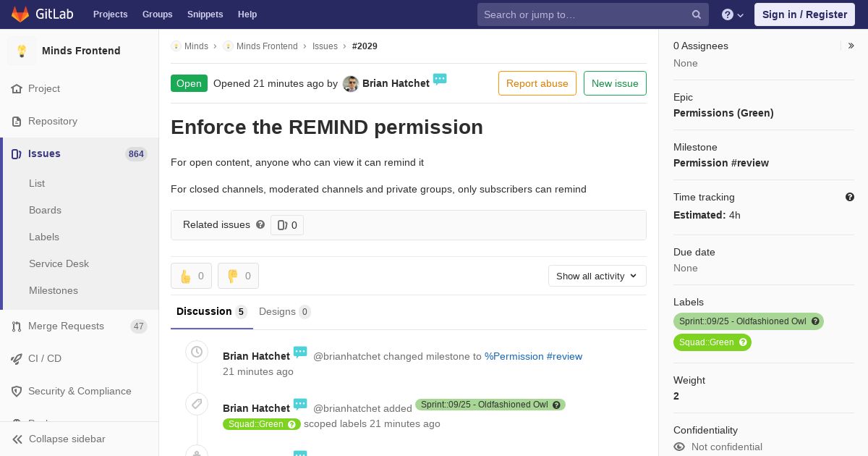Click the thumbs down reaction

click(x=238, y=276)
